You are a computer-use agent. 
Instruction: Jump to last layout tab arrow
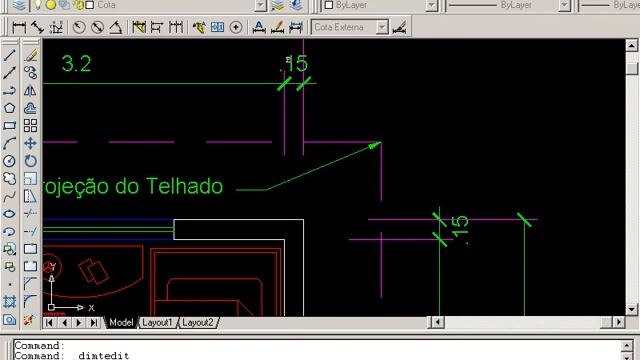(94, 322)
